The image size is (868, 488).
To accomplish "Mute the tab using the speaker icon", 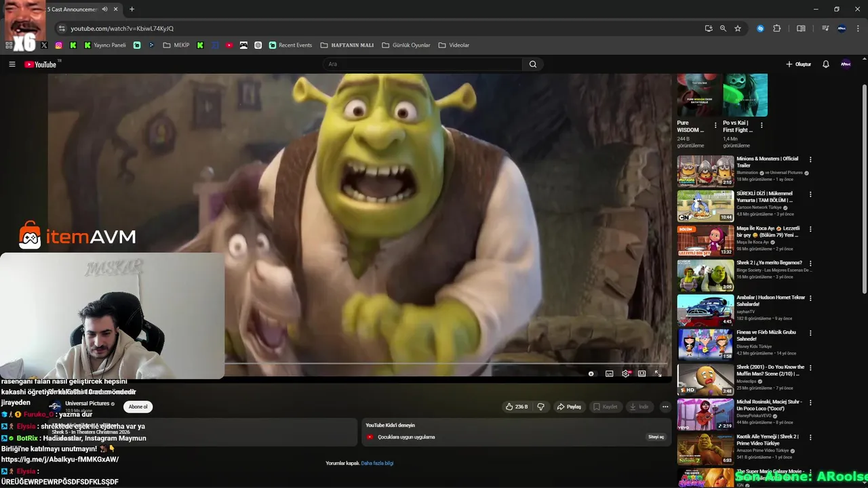I will (x=104, y=9).
